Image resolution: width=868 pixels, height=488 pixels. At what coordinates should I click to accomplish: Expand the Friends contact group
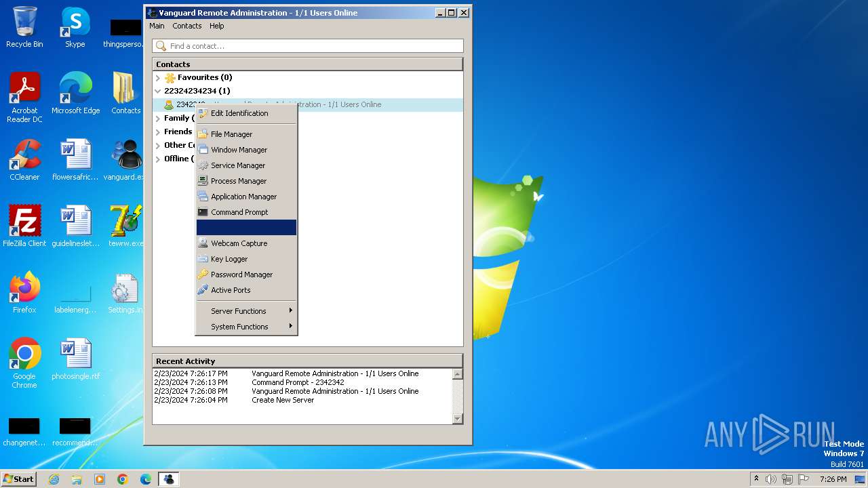(x=158, y=131)
